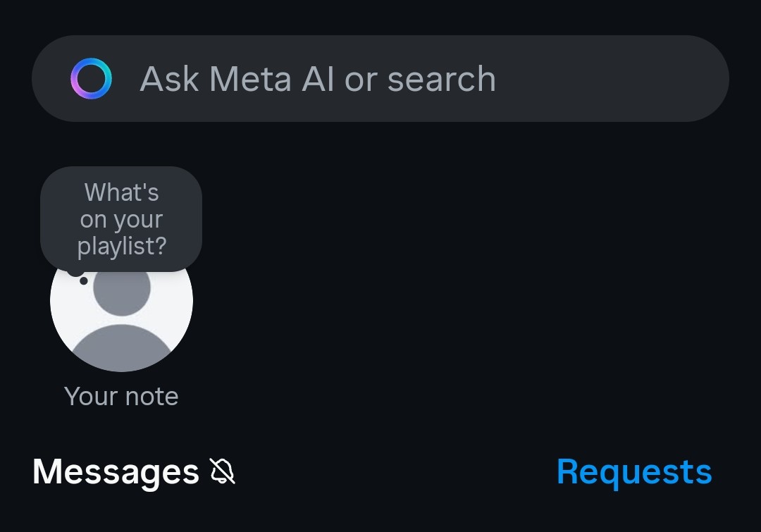
Task: Click the rounded search pill's empty right side
Action: click(x=612, y=79)
